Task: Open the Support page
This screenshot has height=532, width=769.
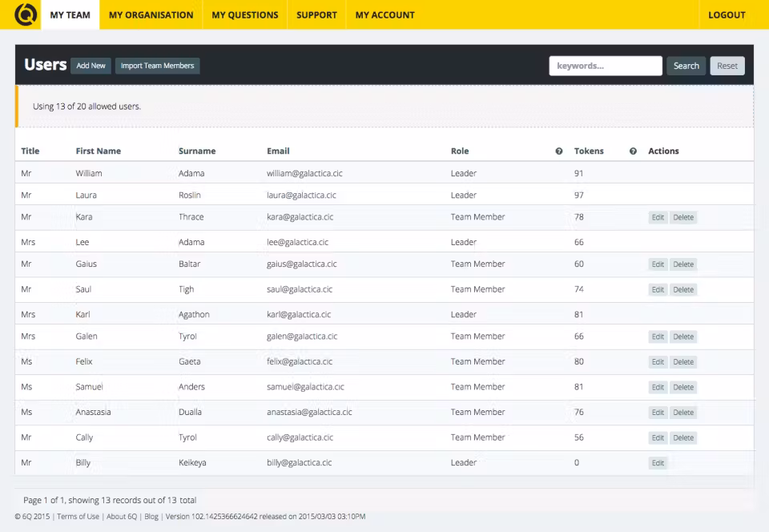Action: pos(316,14)
